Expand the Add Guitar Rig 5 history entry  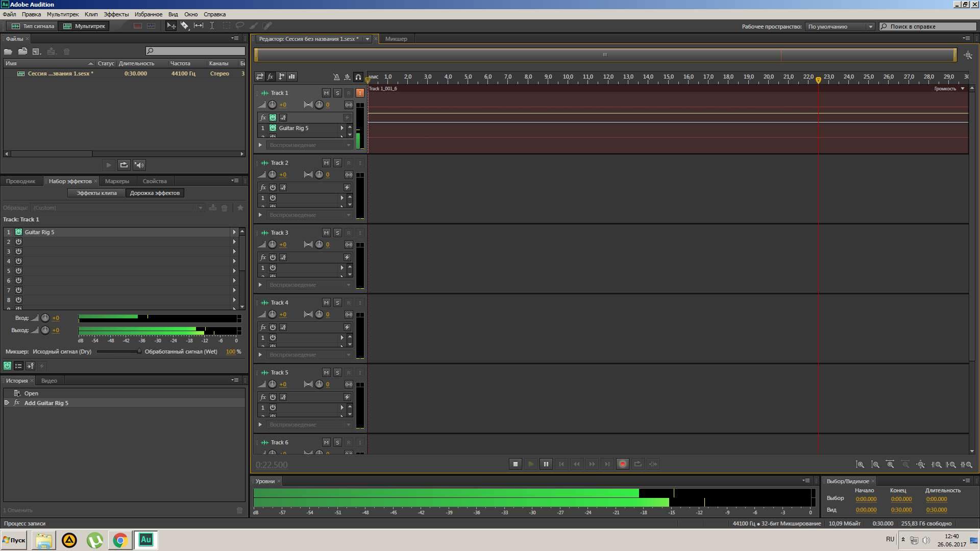pos(7,403)
